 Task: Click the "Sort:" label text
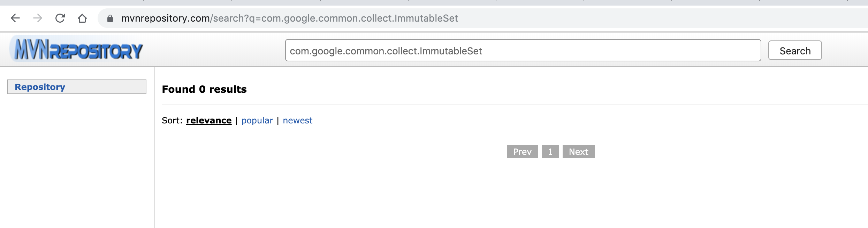coord(172,121)
